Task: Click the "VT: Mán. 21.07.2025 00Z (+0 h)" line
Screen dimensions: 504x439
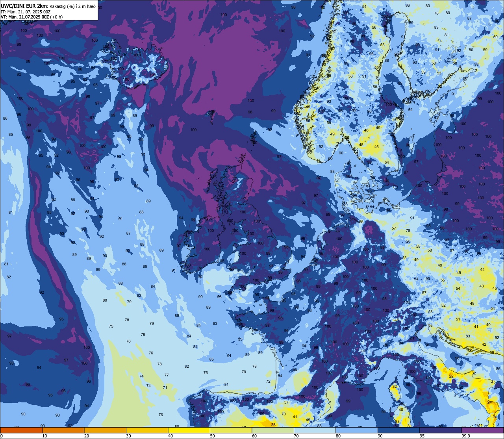Action: point(32,17)
